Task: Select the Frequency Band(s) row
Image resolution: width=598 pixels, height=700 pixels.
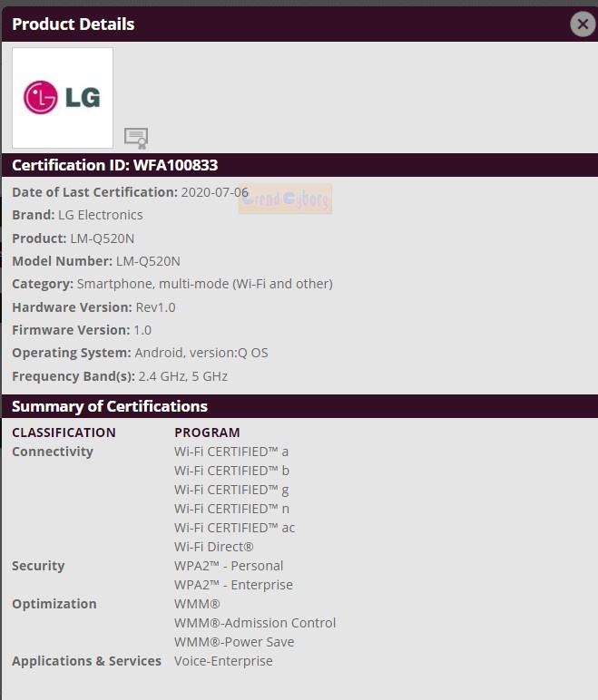Action: pyautogui.click(x=120, y=376)
